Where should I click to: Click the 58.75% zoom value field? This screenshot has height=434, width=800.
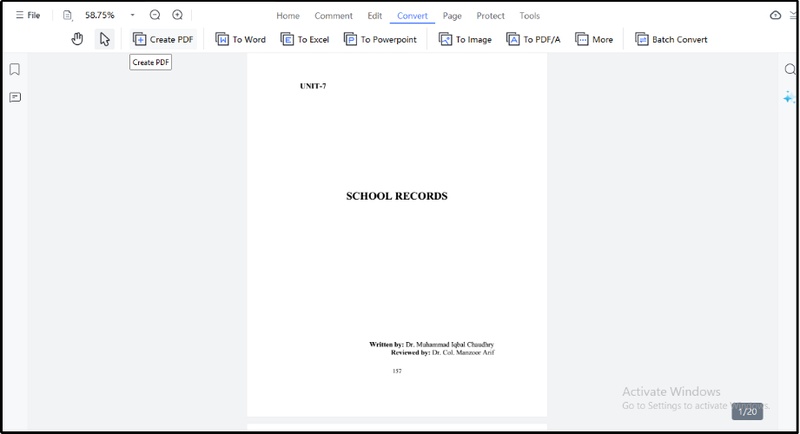click(x=99, y=15)
